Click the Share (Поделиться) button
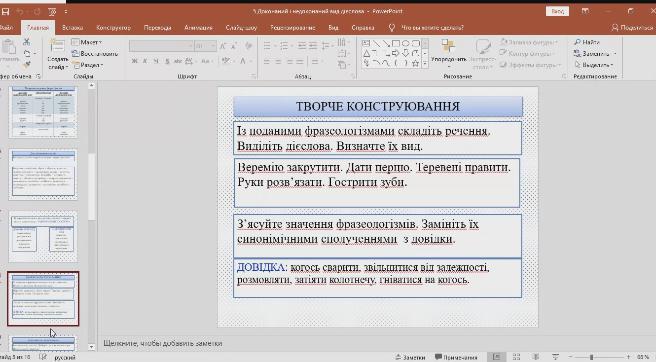This screenshot has width=656, height=362. 633,28
